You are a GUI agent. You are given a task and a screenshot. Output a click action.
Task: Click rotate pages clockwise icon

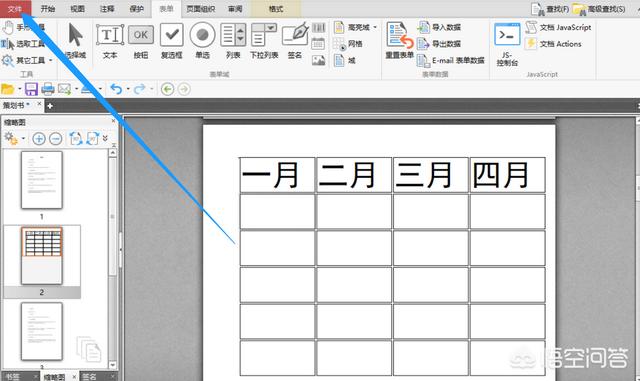93,139
